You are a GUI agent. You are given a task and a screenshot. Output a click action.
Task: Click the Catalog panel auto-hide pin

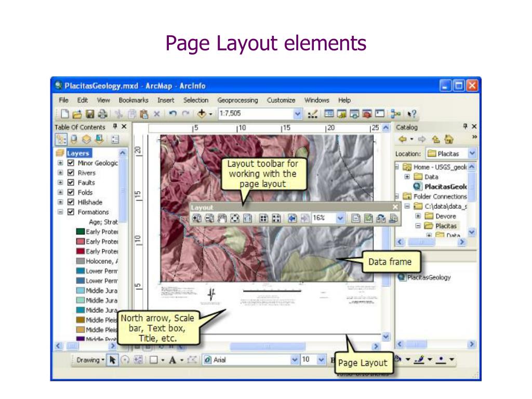click(x=465, y=127)
